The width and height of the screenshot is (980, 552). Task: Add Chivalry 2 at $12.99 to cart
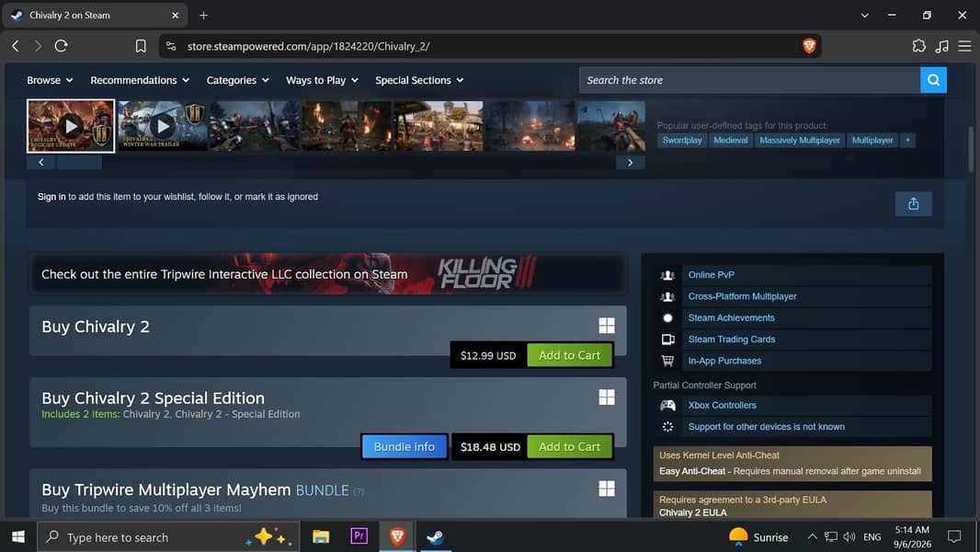(x=569, y=355)
